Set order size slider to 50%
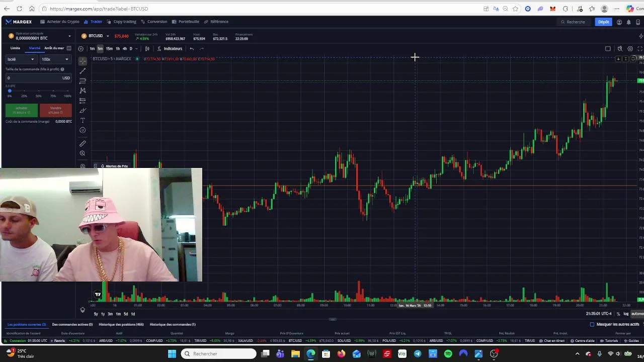644x362 pixels. pos(39,91)
